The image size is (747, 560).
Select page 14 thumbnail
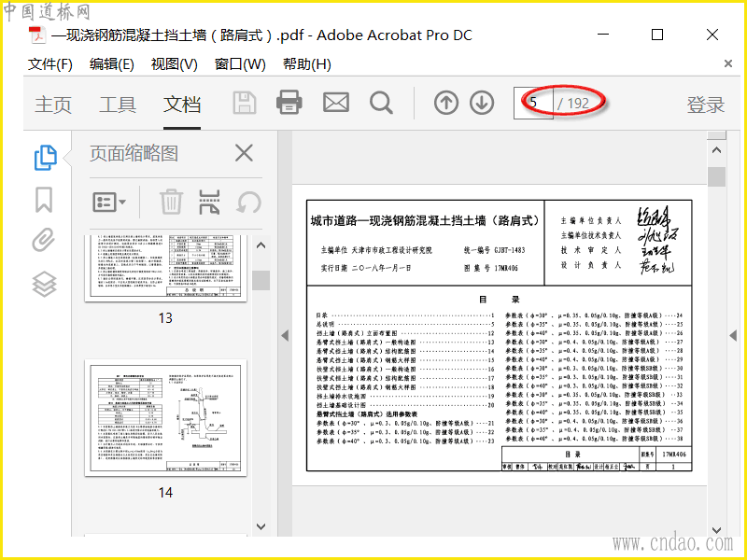click(x=166, y=417)
